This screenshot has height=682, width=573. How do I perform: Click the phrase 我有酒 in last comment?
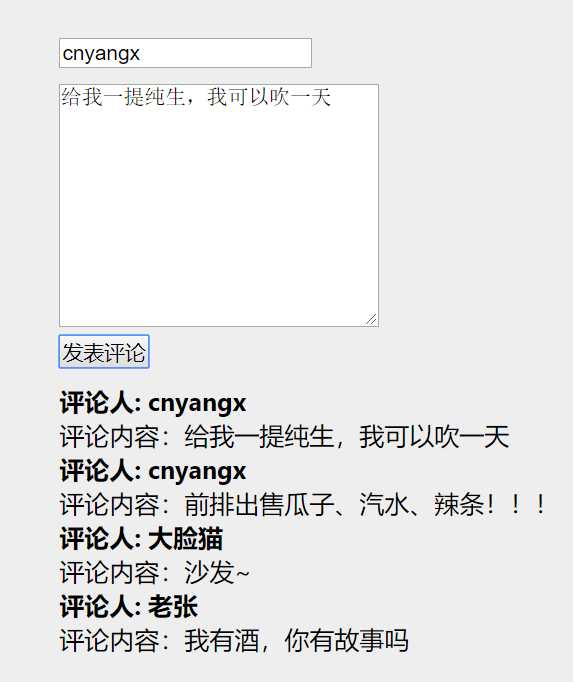222,641
